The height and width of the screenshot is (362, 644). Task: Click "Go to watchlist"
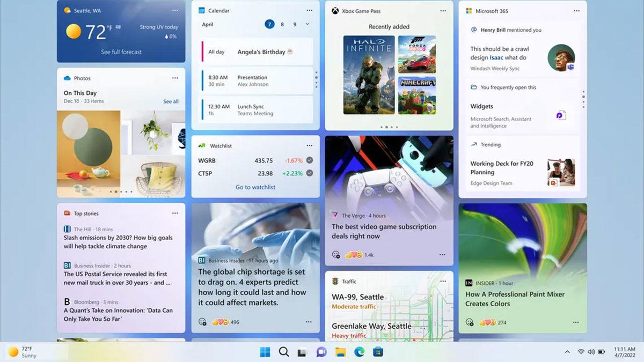255,187
